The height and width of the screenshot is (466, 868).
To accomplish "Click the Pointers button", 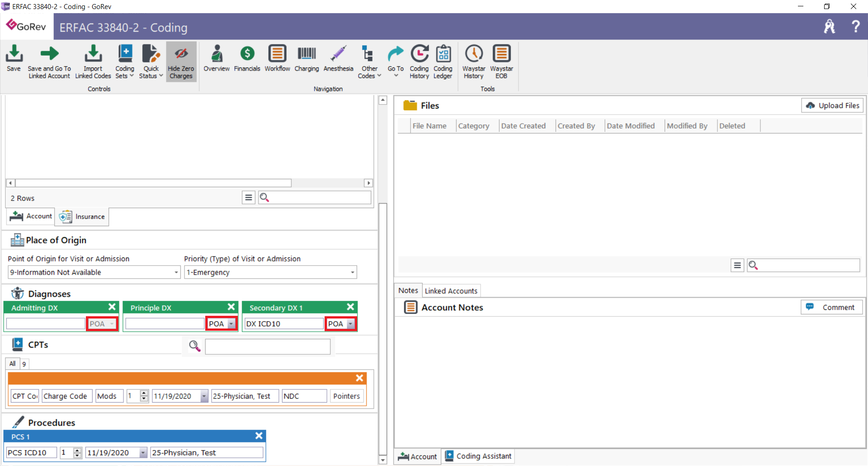I will click(347, 396).
